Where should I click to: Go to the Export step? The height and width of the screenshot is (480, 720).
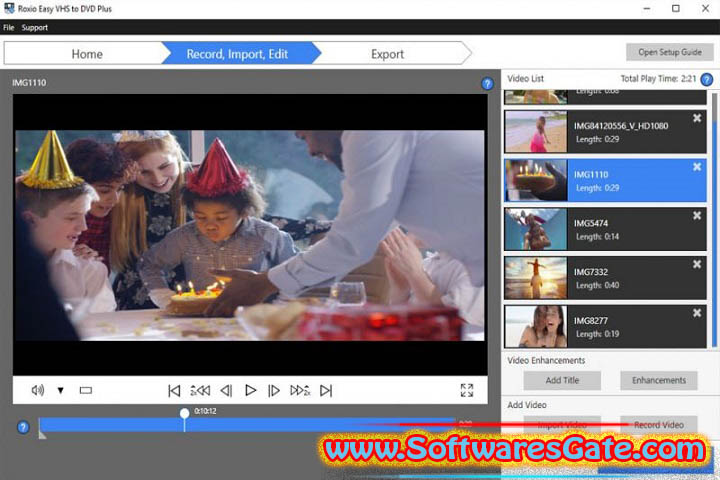388,54
